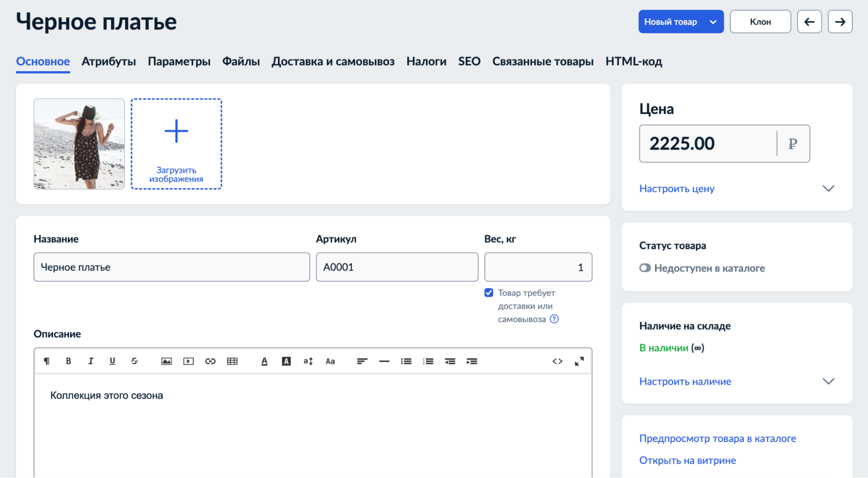Insert a table via editor toolbar
This screenshot has width=868, height=478.
pyautogui.click(x=232, y=361)
